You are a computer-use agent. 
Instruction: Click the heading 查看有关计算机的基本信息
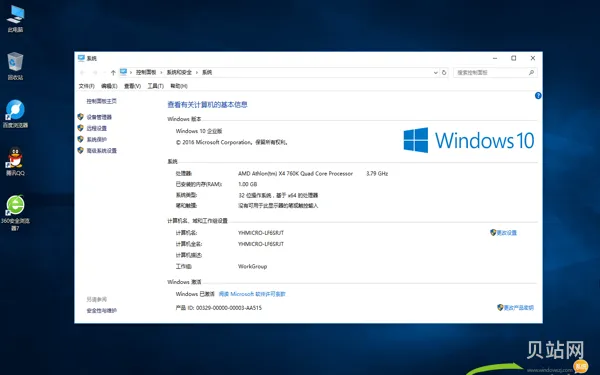pos(207,105)
